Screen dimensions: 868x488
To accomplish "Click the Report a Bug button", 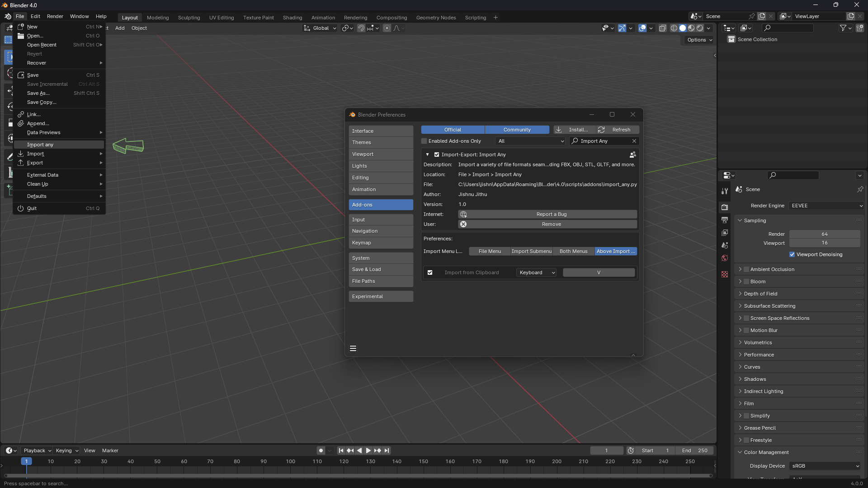I will pyautogui.click(x=551, y=214).
